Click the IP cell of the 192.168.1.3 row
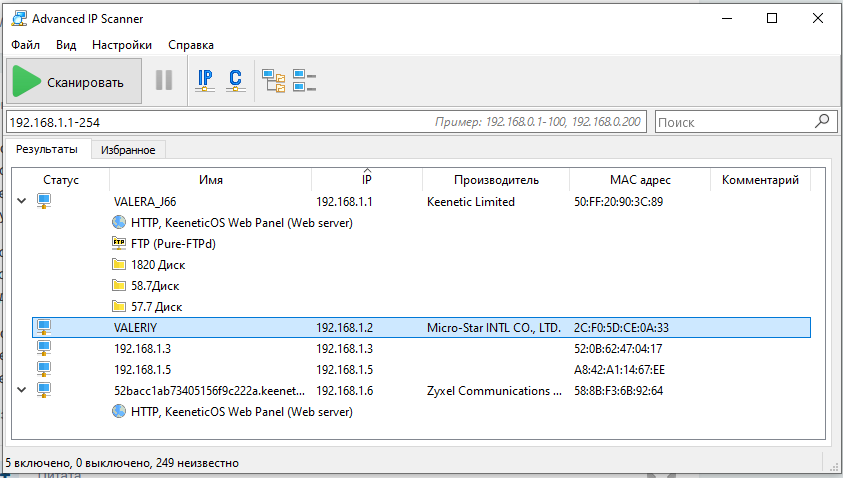Image resolution: width=843 pixels, height=478 pixels. tap(344, 348)
